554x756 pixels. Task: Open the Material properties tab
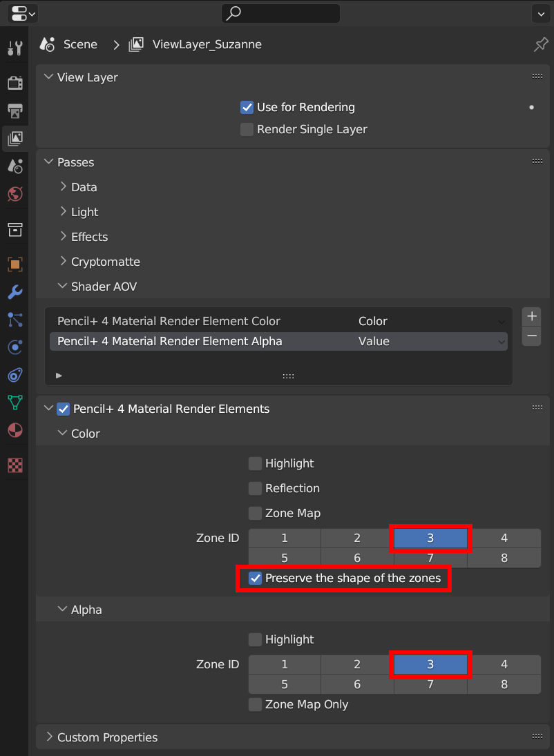pyautogui.click(x=15, y=430)
